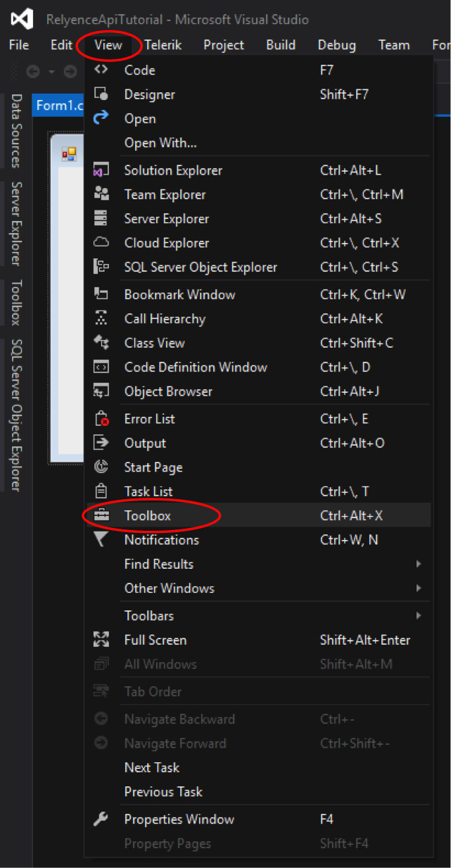Click the Error List icon
The width and height of the screenshot is (451, 868).
click(x=101, y=419)
